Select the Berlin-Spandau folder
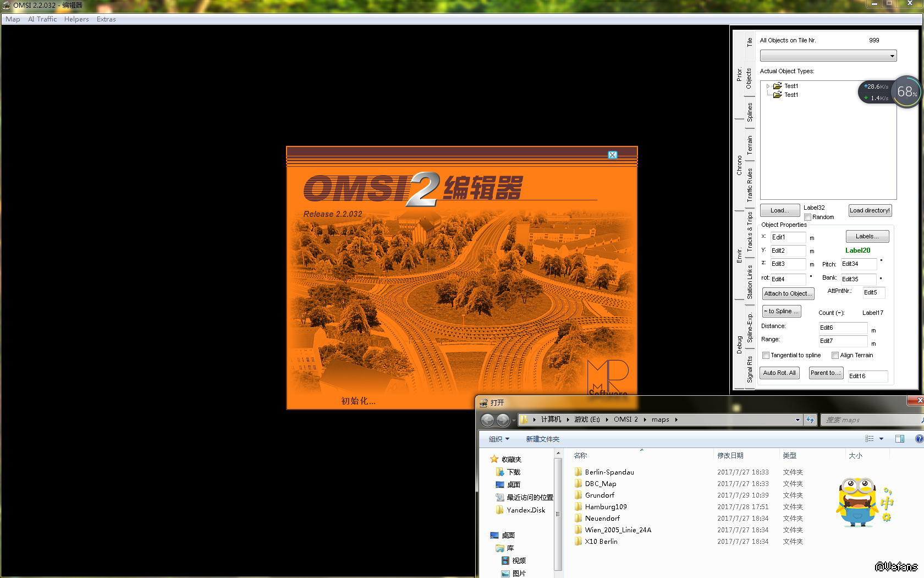This screenshot has height=578, width=924. click(609, 472)
